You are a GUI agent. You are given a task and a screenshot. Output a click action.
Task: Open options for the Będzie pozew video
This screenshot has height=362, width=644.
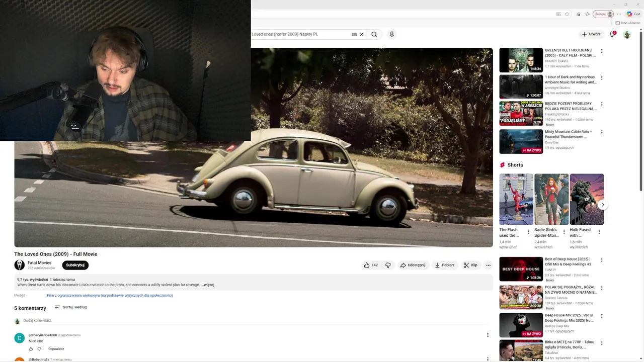[601, 104]
